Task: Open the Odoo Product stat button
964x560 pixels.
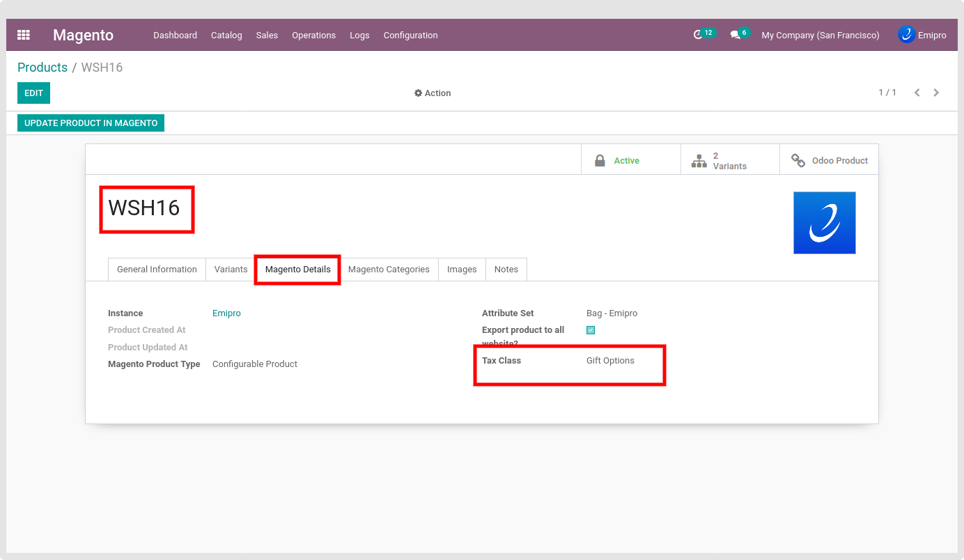Action: pos(829,160)
